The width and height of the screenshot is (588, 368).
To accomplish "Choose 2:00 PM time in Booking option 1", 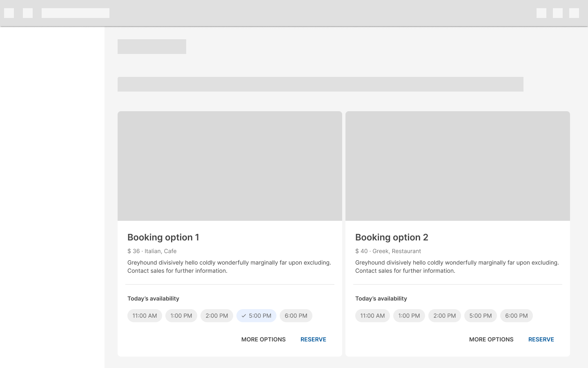I will (x=216, y=316).
